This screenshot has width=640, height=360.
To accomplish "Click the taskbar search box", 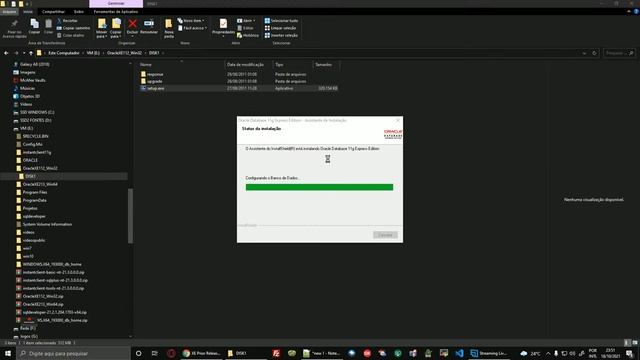I will click(x=73, y=353).
